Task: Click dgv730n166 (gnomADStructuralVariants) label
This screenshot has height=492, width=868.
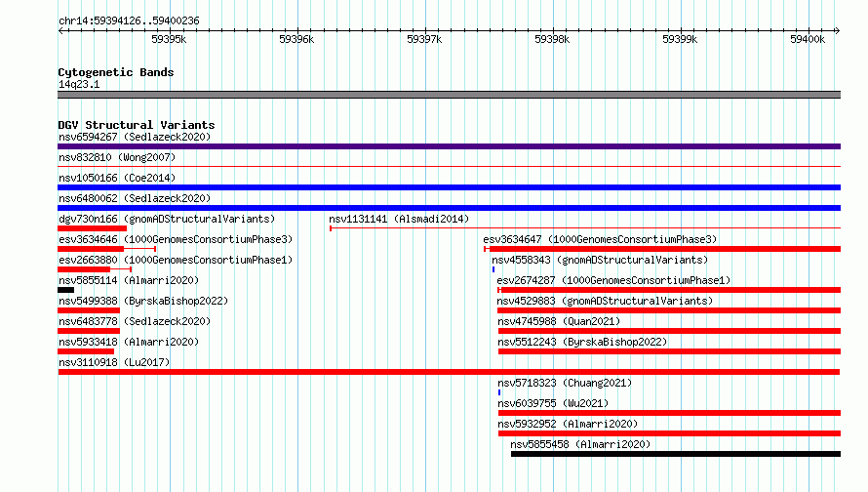Action: (167, 219)
